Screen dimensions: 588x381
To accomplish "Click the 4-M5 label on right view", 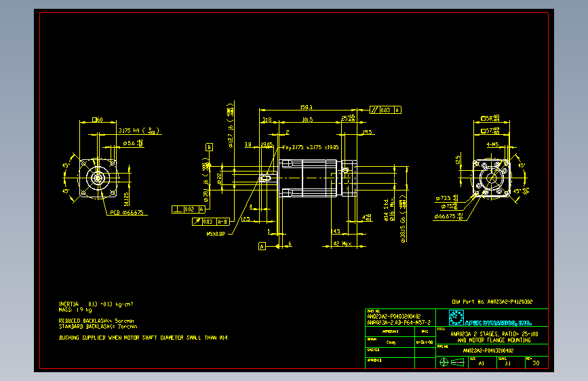I will pos(492,144).
